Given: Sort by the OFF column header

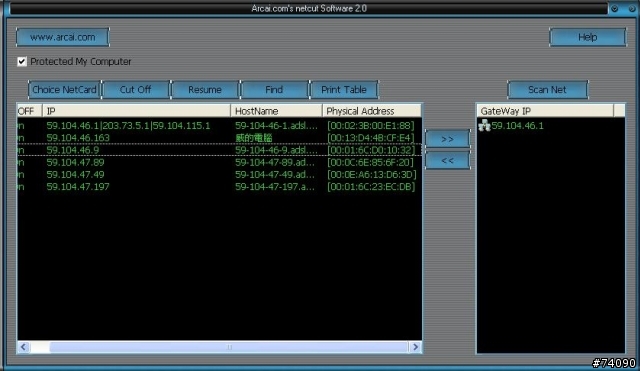Looking at the screenshot, I should point(29,111).
